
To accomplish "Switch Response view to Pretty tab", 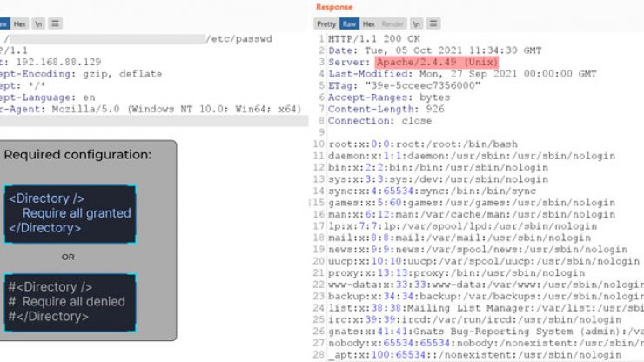I will [x=326, y=23].
